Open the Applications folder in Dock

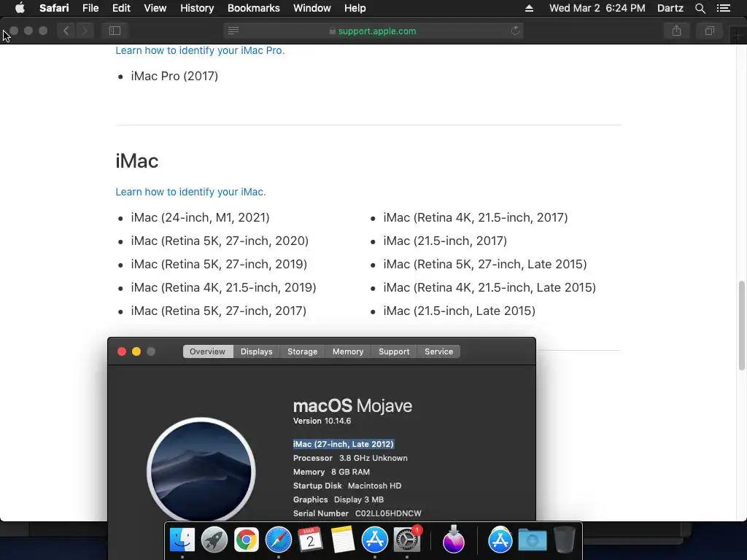coord(500,540)
